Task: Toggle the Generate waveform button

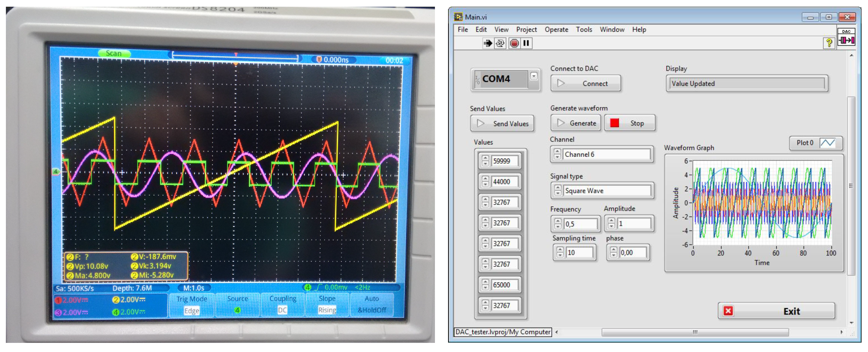Action: (576, 123)
